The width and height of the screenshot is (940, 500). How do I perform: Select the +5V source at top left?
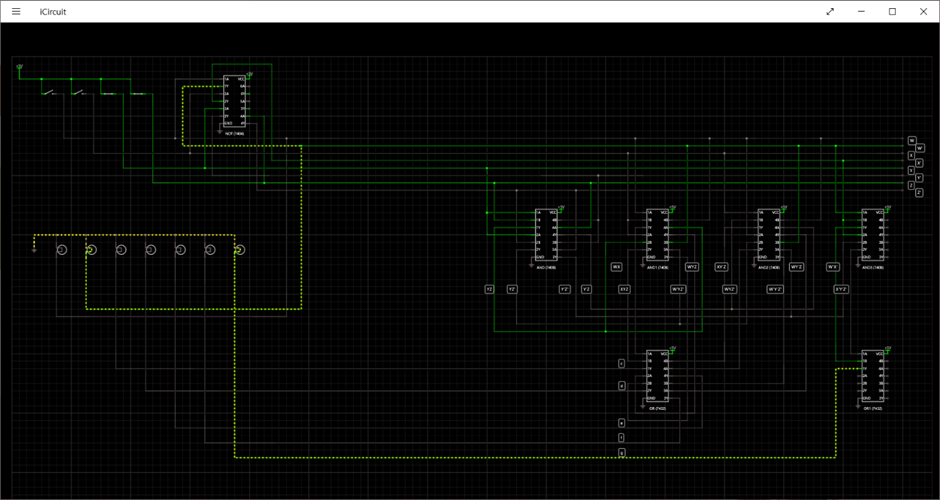click(19, 67)
